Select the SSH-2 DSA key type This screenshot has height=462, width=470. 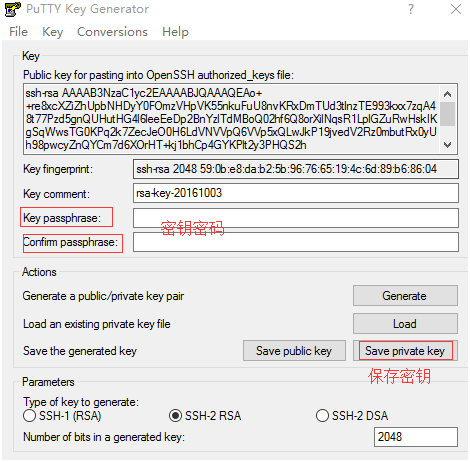(x=322, y=416)
